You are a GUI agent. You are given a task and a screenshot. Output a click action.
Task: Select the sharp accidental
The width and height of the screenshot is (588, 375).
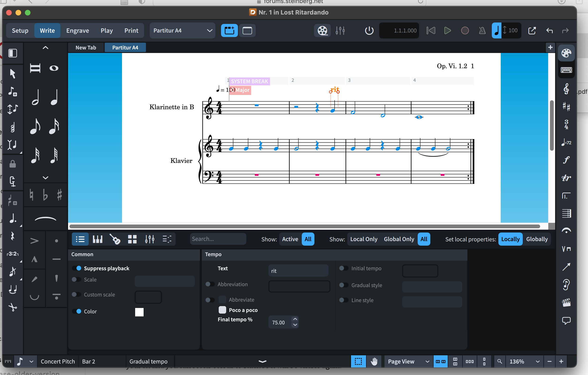(x=59, y=195)
